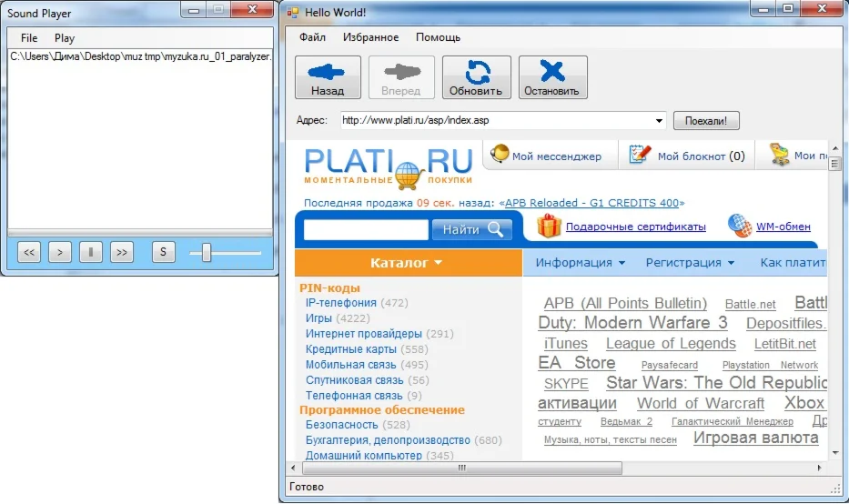
Task: Click the horizontal scrollbar right arrow
Action: pos(819,468)
